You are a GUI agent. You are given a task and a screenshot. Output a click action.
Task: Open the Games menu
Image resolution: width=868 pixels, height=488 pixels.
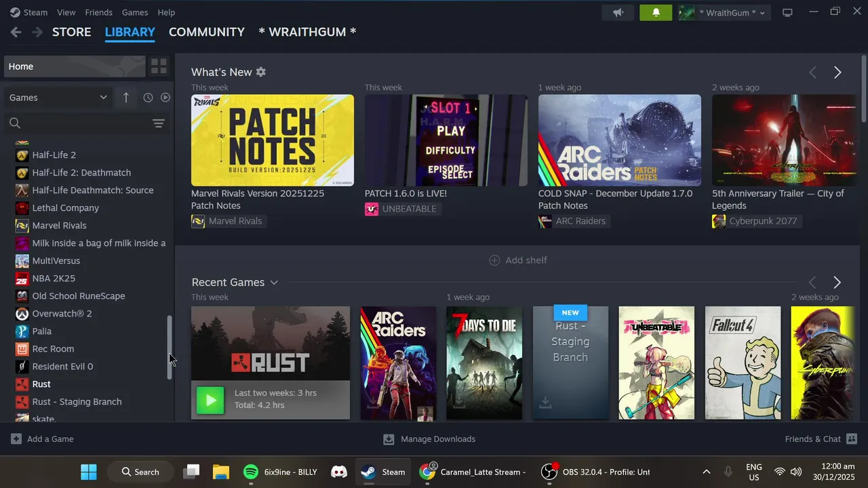(135, 12)
